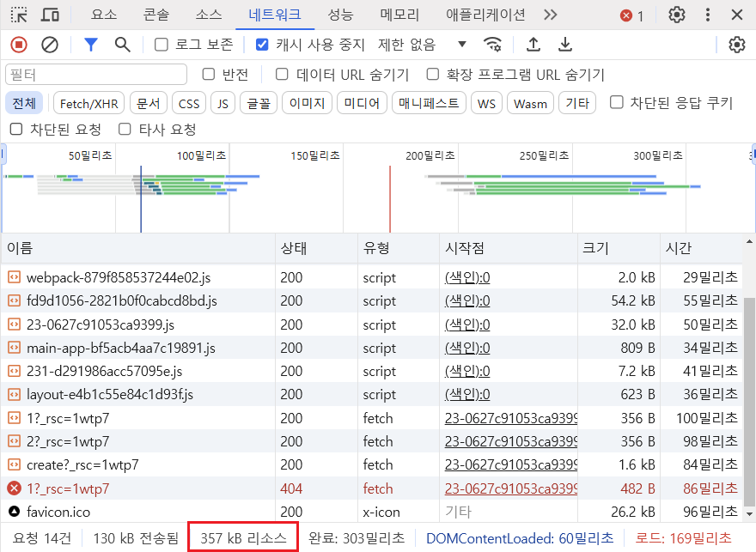
Task: Enable the 로그 보존 checkbox
Action: (161, 45)
